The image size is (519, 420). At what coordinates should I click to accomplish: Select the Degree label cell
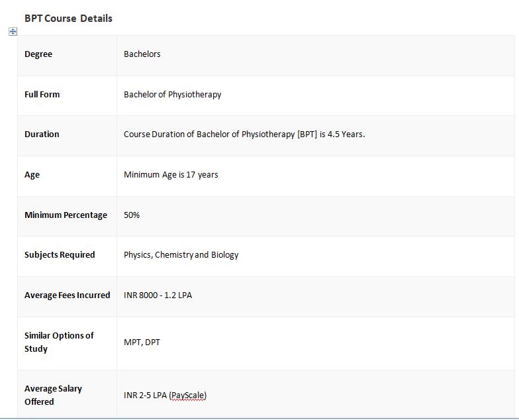(68, 56)
